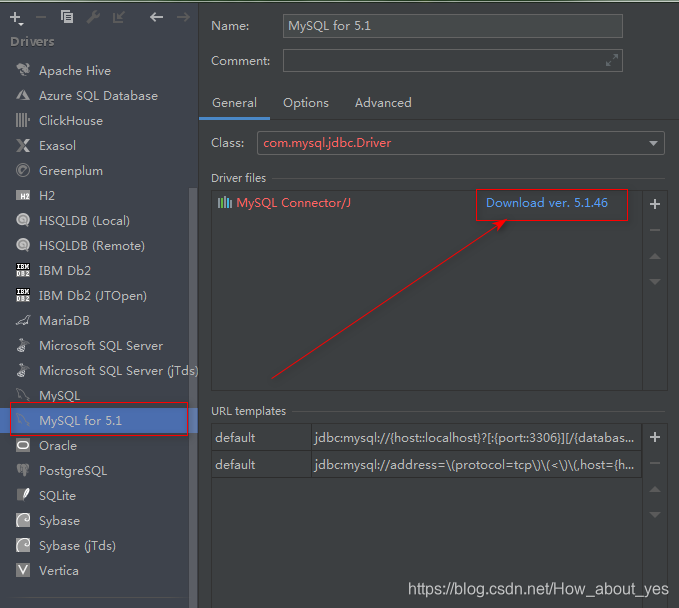Screen dimensions: 679x608
Task: Click the Apache Hive icon
Action: 23,70
